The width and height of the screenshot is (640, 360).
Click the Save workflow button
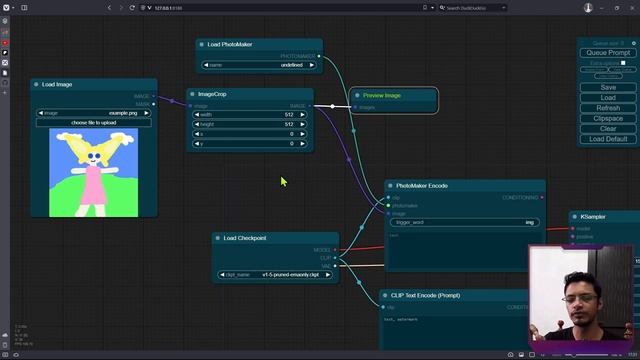(608, 87)
